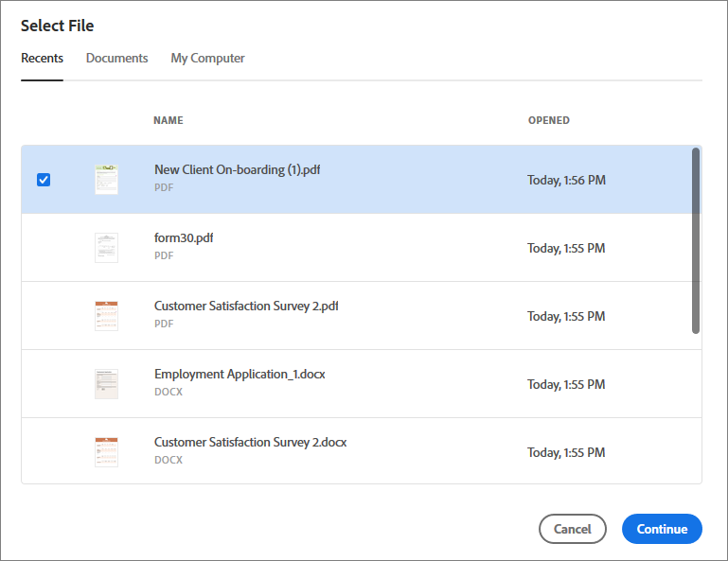This screenshot has width=728, height=561.
Task: Click the file list vertical scrollbar
Action: click(696, 240)
